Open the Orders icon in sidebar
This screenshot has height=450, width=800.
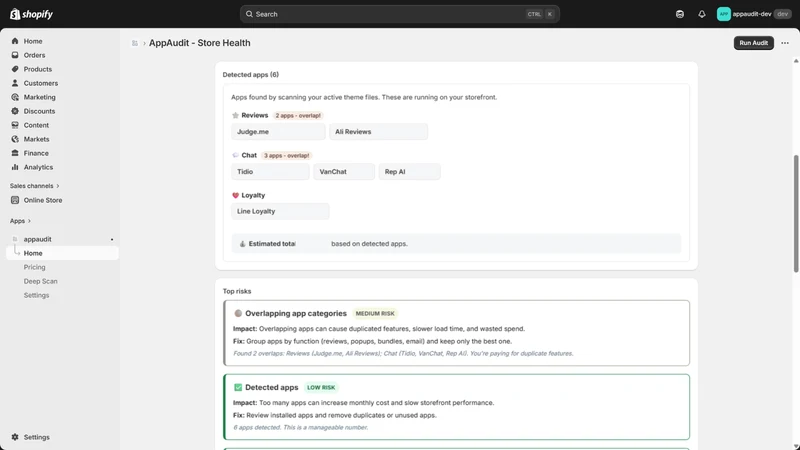pos(15,55)
